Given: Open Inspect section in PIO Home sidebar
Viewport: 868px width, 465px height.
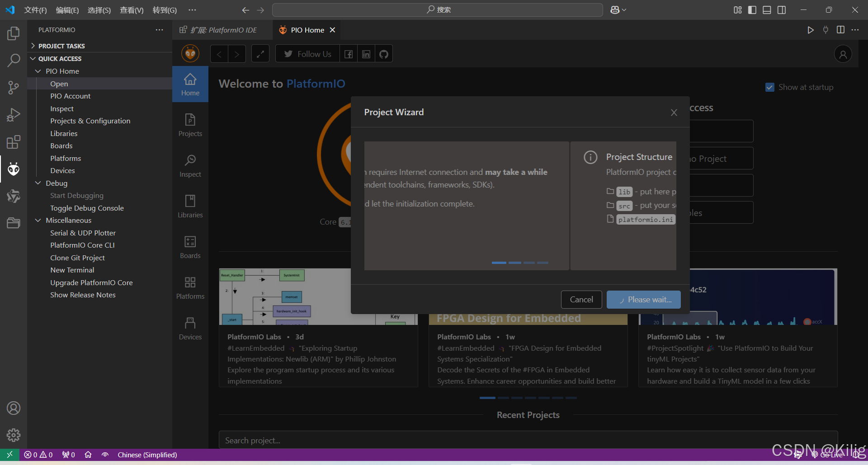Looking at the screenshot, I should [x=190, y=166].
